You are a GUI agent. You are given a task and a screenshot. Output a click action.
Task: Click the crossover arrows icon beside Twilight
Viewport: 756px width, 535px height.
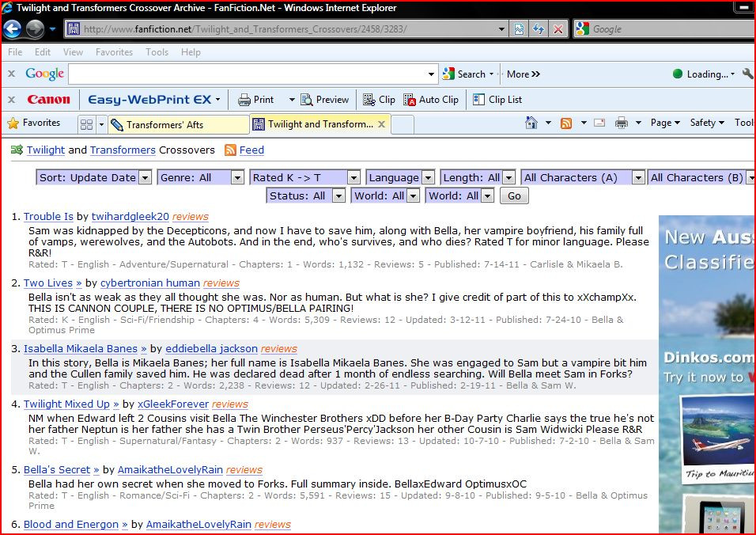coord(17,150)
